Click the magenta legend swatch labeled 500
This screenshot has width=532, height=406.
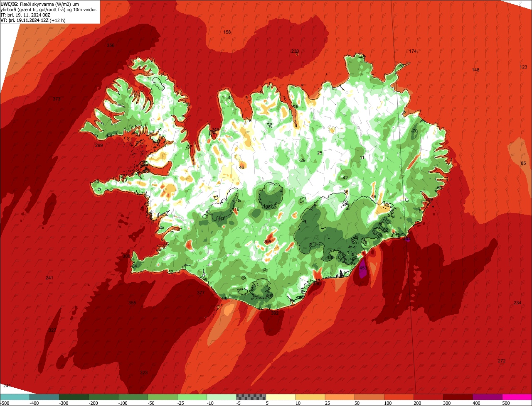tap(517, 397)
